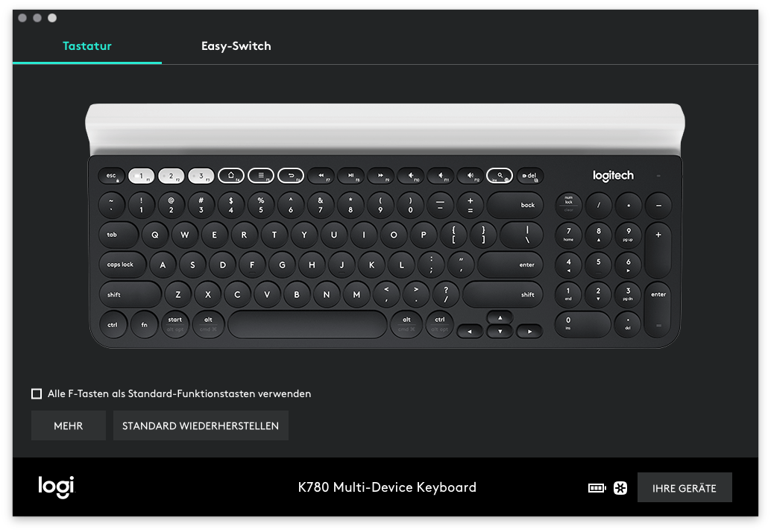Select the Easy-Switch channel 3 key
771x532 pixels.
pos(201,176)
